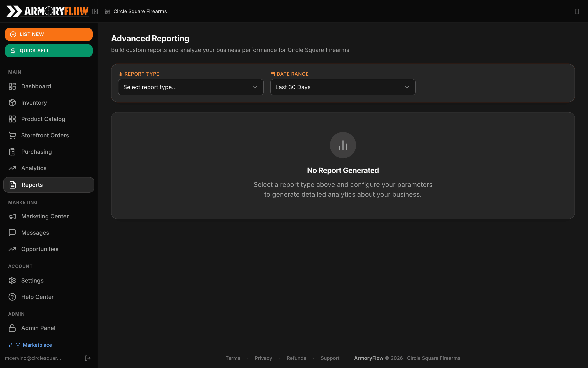Open Opportunities in the sidebar
The width and height of the screenshot is (588, 368).
[x=49, y=249]
